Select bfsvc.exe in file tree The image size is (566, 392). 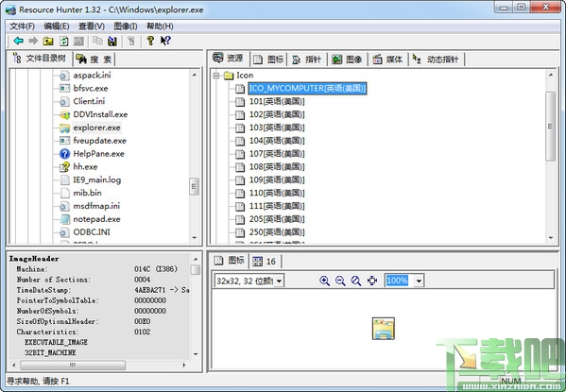click(91, 89)
